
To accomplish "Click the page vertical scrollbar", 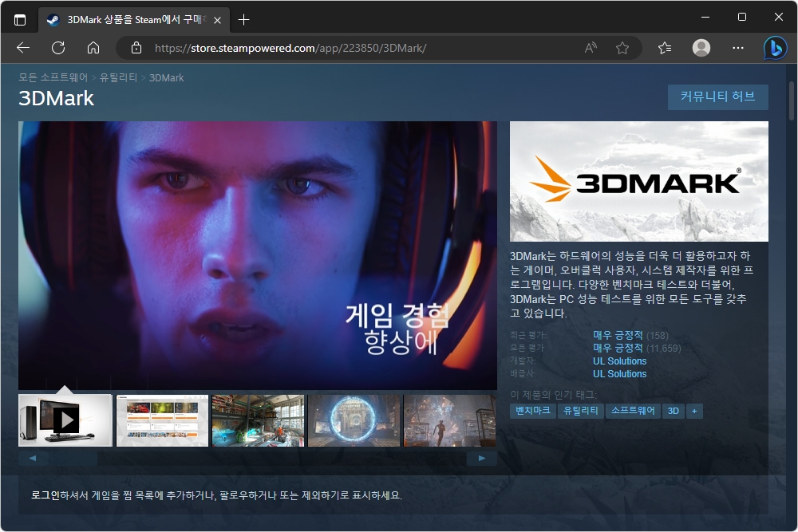I will 792,100.
